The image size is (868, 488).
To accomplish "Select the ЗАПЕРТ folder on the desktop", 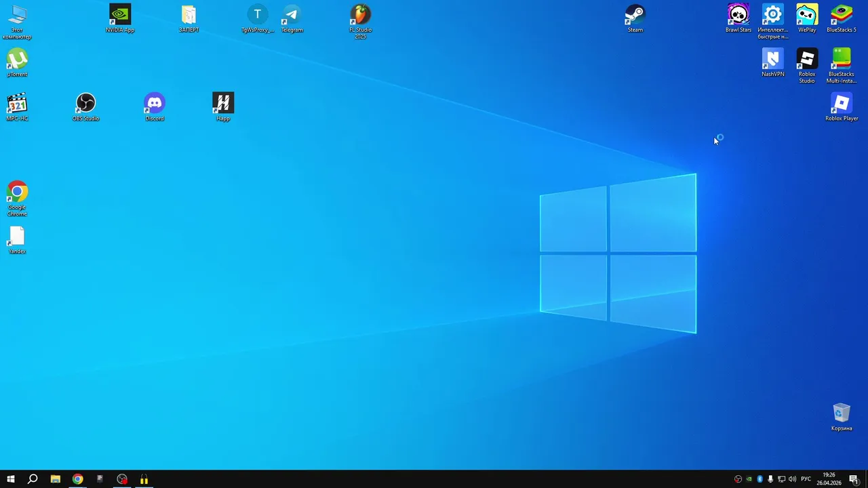I will pos(189,18).
